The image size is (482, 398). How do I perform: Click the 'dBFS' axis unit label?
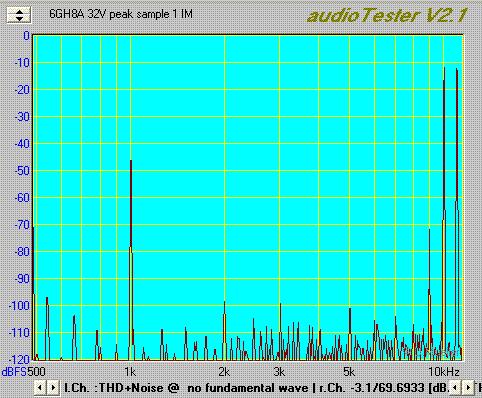[x=14, y=372]
